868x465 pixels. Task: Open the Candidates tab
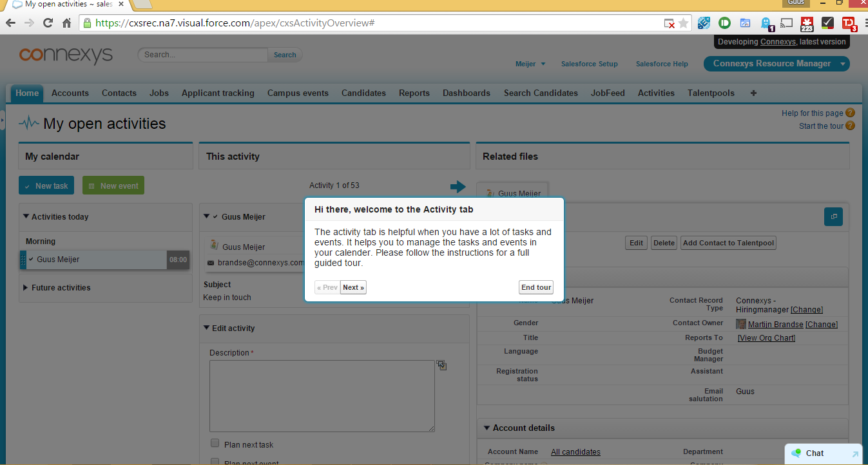(x=363, y=93)
